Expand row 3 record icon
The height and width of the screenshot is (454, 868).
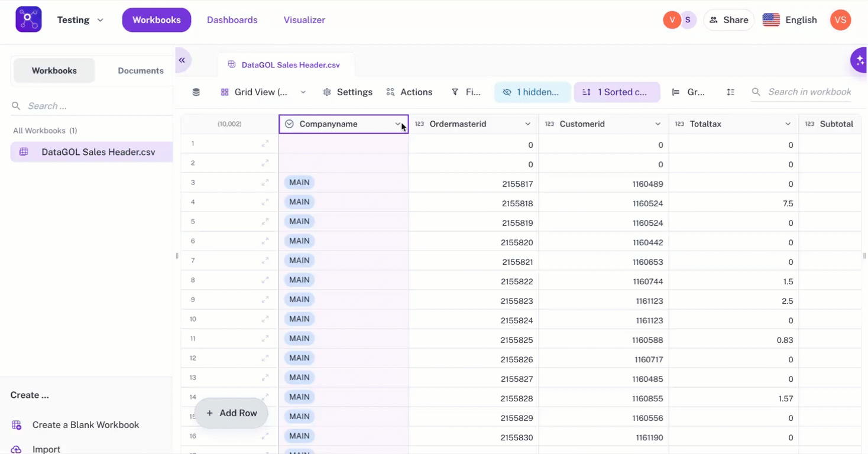[x=265, y=183]
